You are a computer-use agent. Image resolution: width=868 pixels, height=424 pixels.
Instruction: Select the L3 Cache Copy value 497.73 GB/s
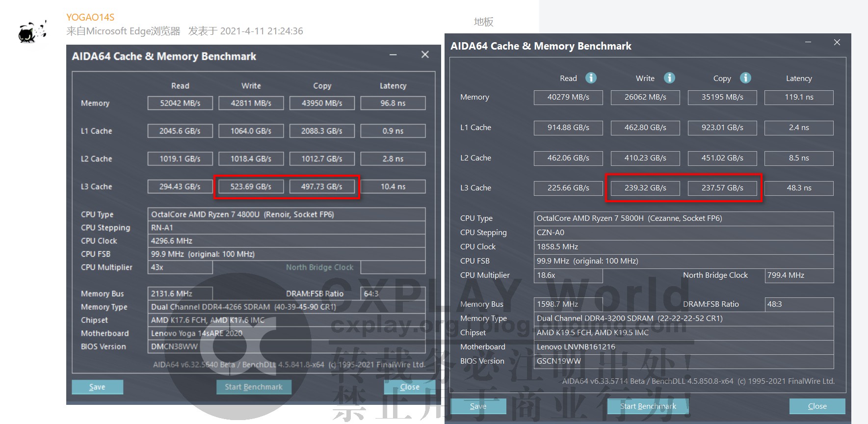[322, 186]
